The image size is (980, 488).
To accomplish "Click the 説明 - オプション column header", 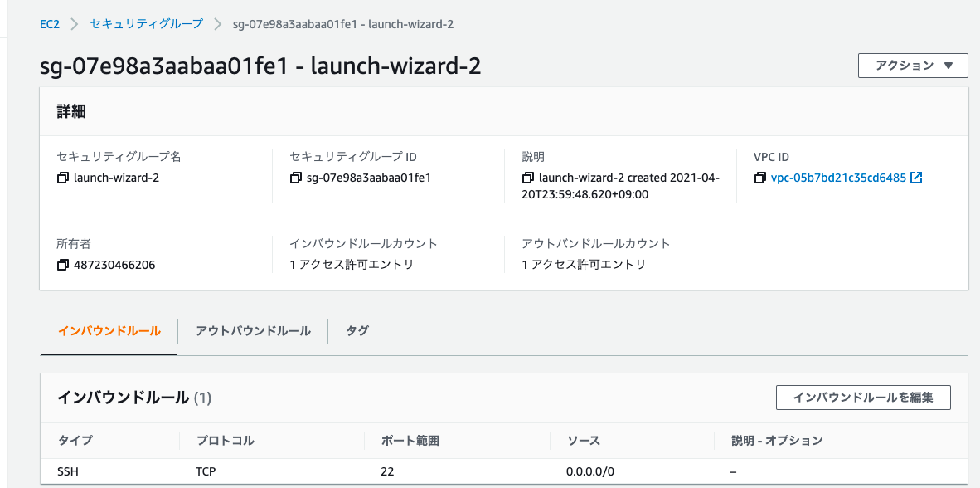I will click(x=777, y=441).
